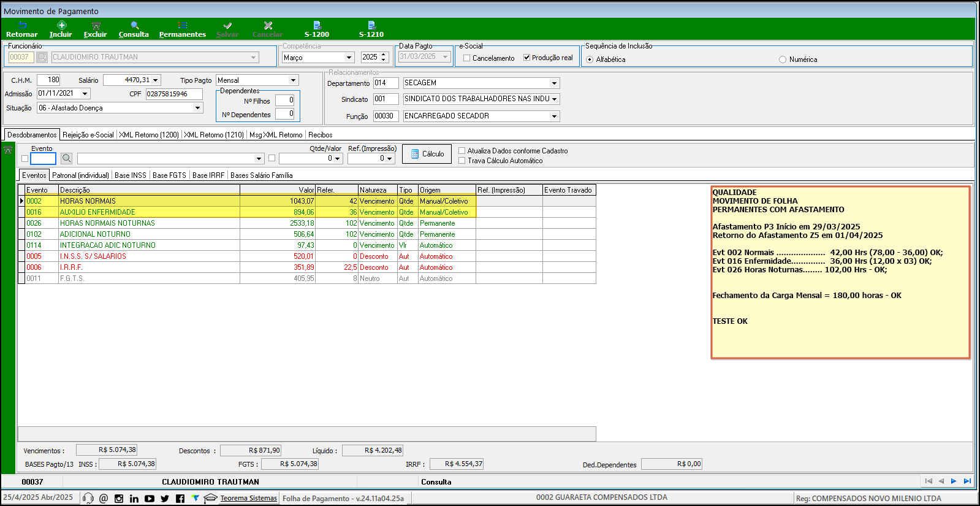This screenshot has height=506, width=980.
Task: Switch to XML Retorno (1200) tab
Action: click(149, 135)
